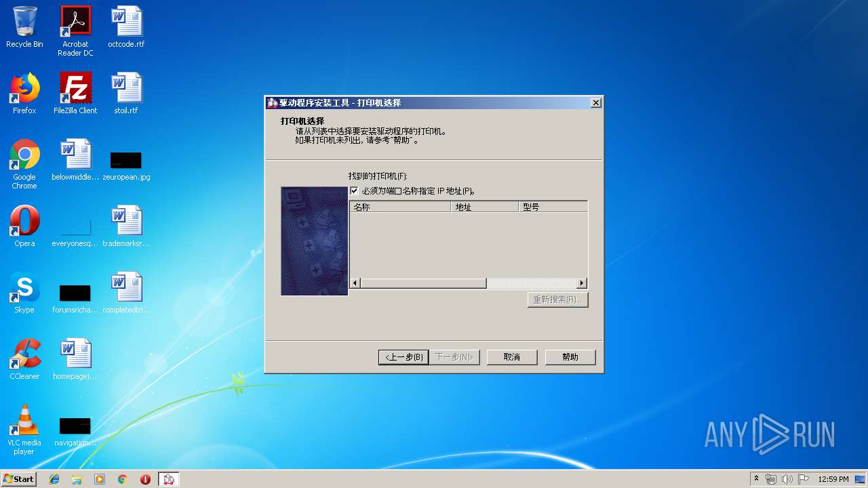Open the Acrobat Reader DC shortcut
This screenshot has height=488, width=868.
point(75,30)
